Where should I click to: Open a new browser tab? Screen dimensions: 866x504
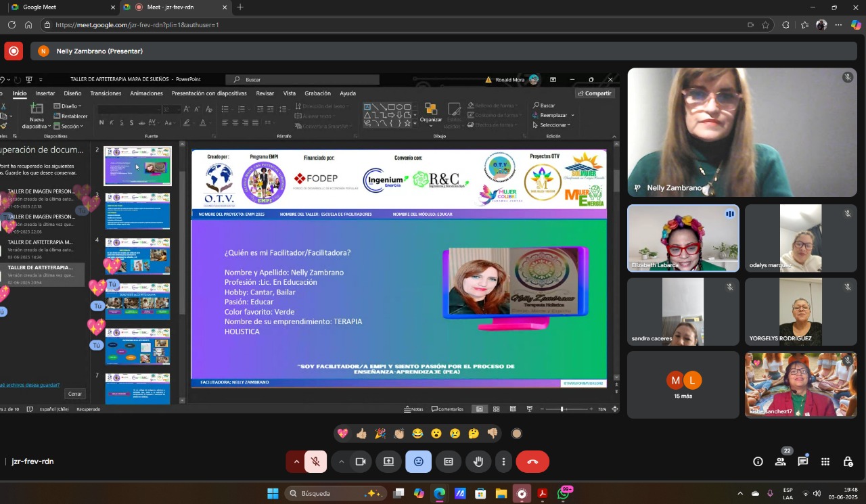(240, 7)
